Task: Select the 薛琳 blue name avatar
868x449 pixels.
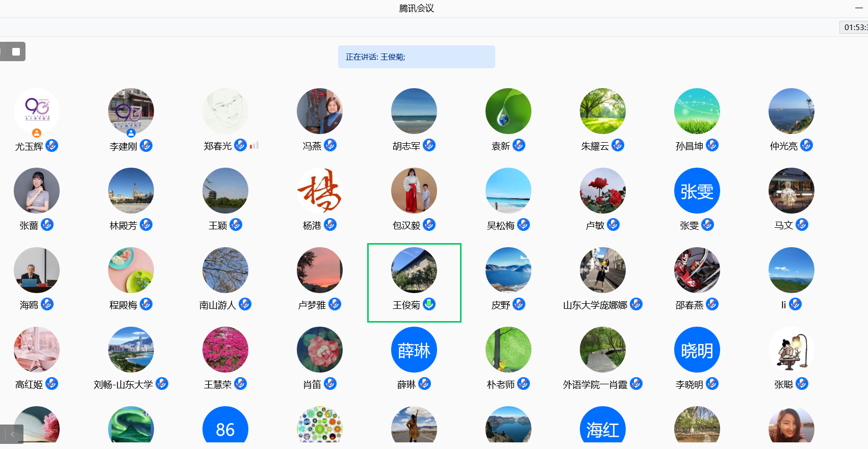Action: pos(414,350)
